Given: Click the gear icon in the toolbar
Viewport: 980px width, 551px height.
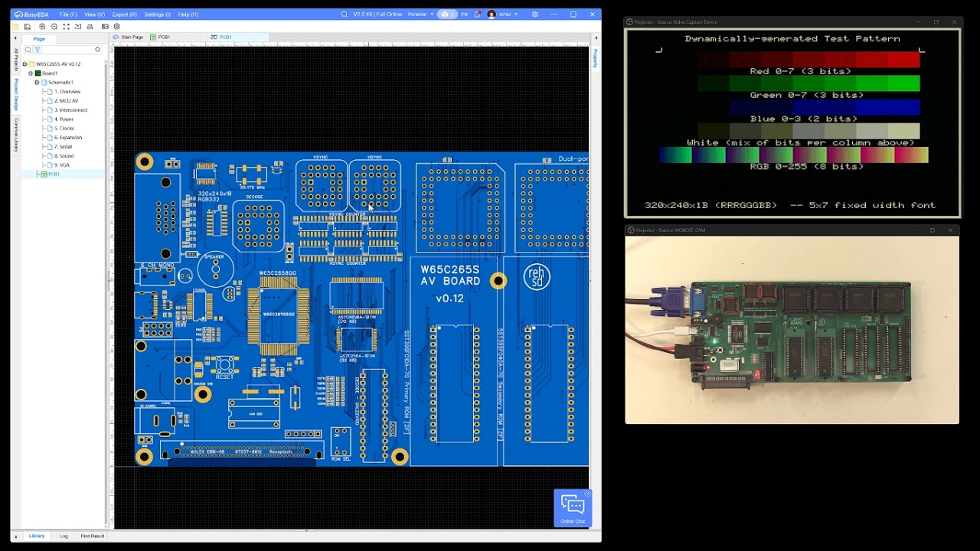Looking at the screenshot, I should pos(116,26).
